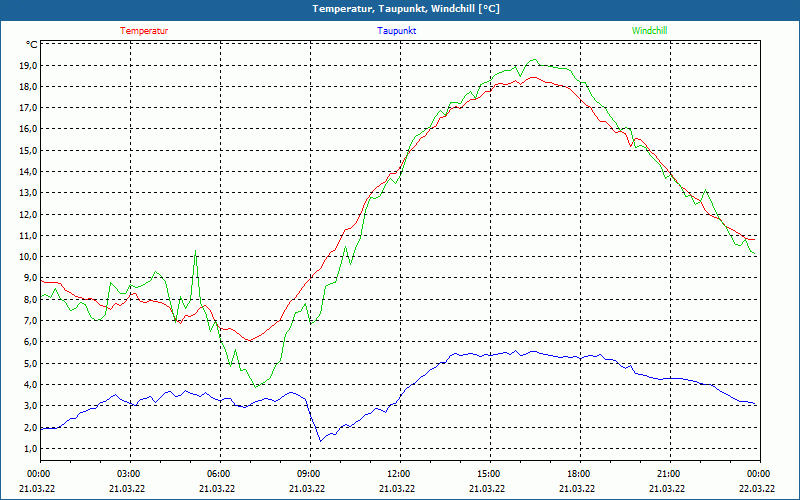The width and height of the screenshot is (800, 500).
Task: Click the 15,0 y-axis value
Action: pos(28,151)
